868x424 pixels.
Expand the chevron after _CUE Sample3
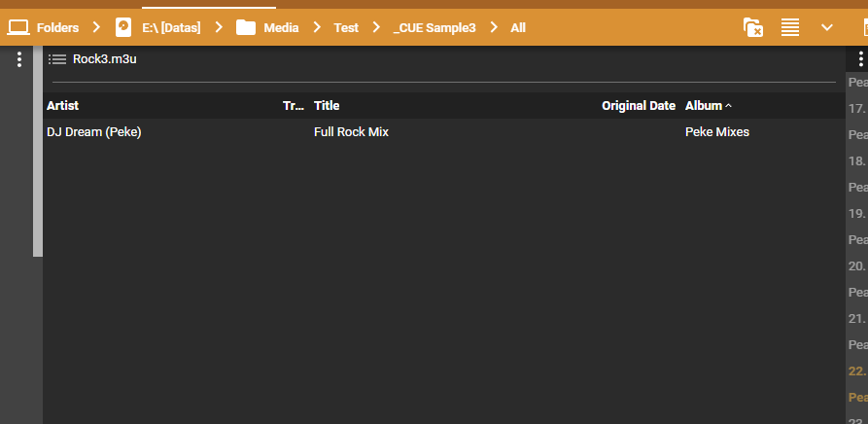click(494, 27)
